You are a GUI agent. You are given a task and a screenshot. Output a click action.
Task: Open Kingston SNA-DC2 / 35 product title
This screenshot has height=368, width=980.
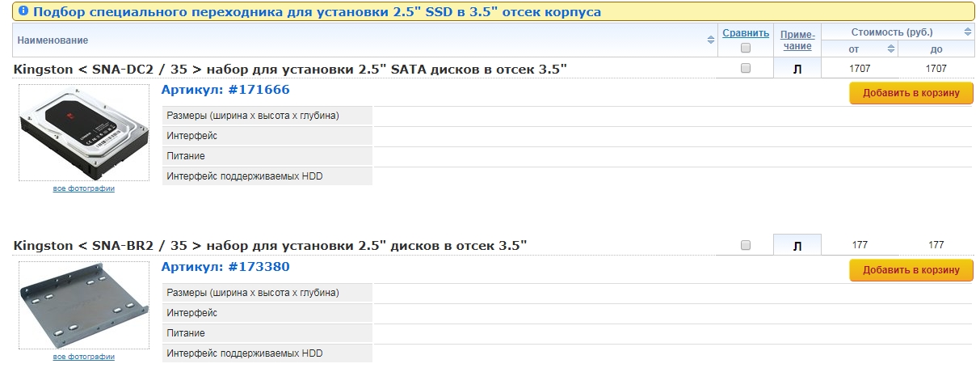(x=290, y=70)
